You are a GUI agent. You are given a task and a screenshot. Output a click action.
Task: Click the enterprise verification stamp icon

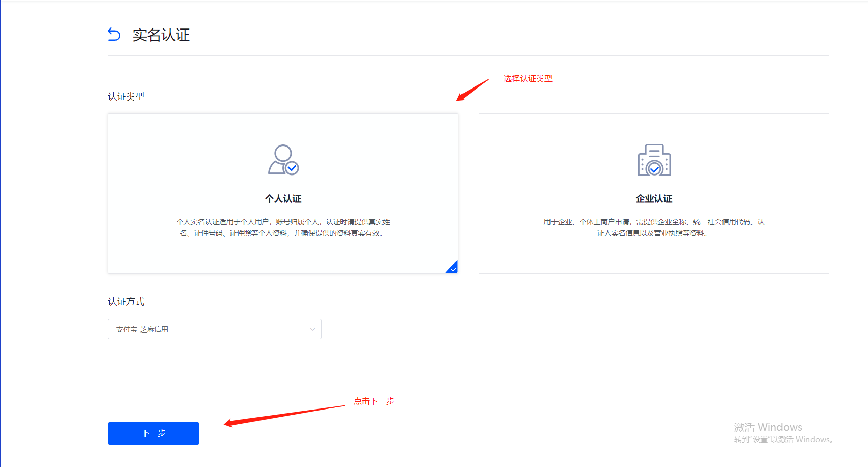click(x=654, y=160)
